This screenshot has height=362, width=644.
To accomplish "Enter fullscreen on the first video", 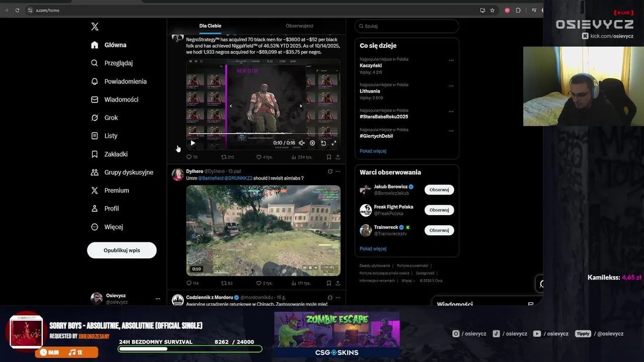I will pyautogui.click(x=334, y=143).
